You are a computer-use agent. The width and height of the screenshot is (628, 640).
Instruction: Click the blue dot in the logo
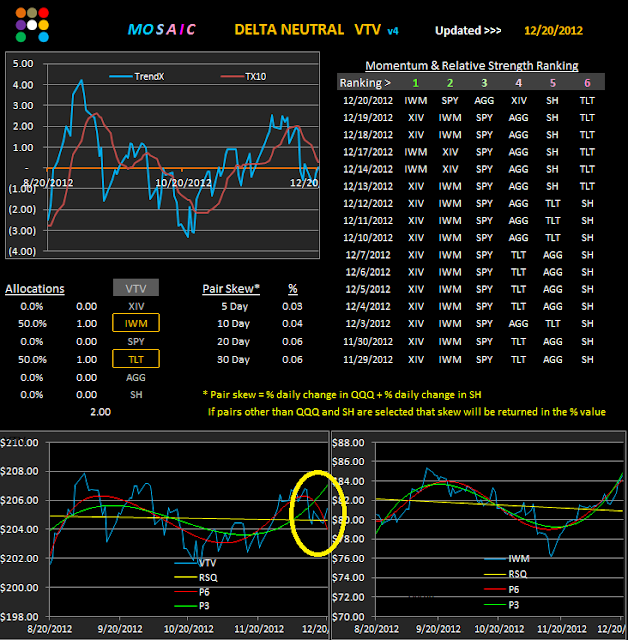tap(43, 37)
